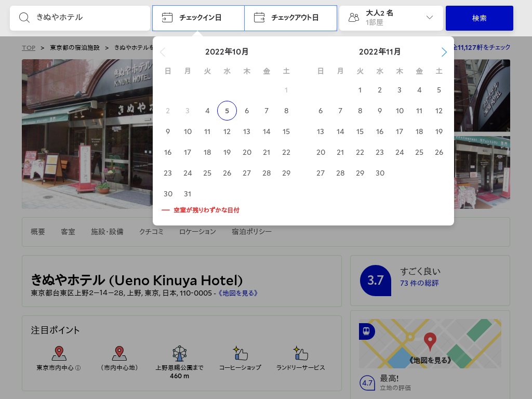The width and height of the screenshot is (532, 399).
Task: Click the コーヒーショップ label
Action: 240,368
